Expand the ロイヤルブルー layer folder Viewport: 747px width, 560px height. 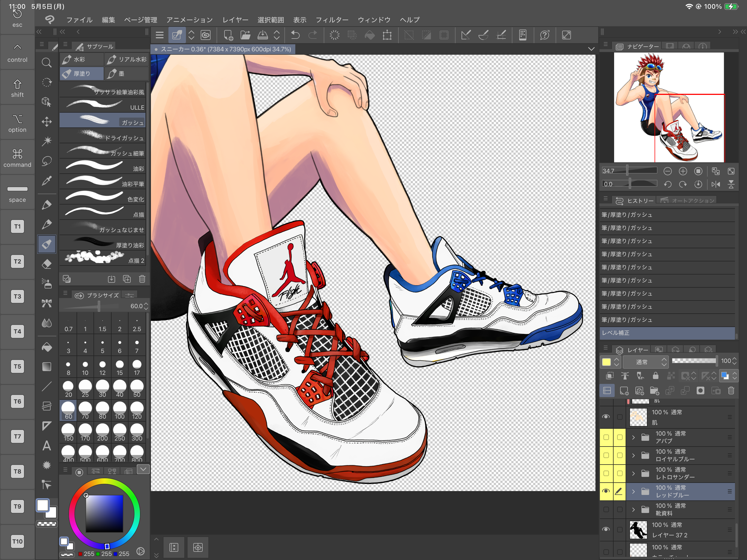[634, 455]
